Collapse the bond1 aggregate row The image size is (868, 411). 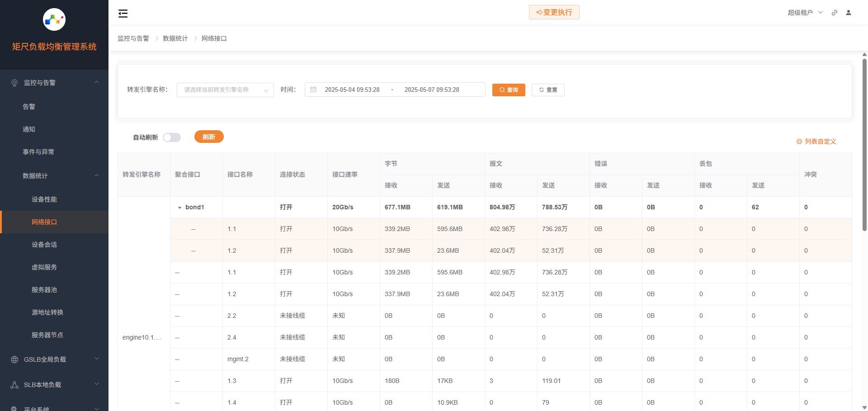(179, 208)
